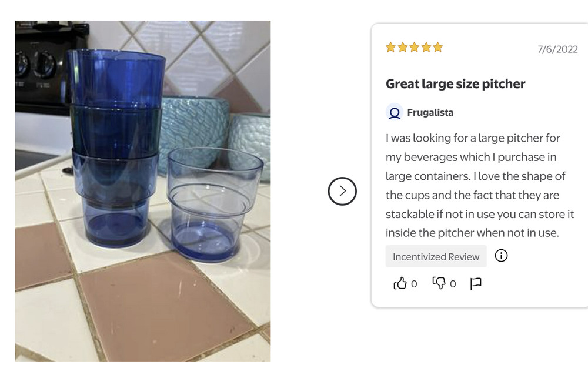Flag this review using the report icon
The height and width of the screenshot is (365, 588).
point(476,283)
